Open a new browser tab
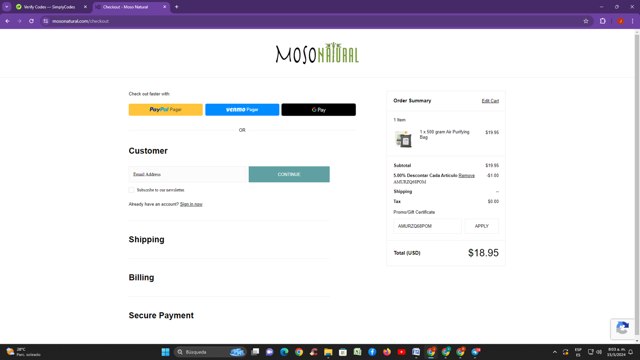 (x=176, y=7)
